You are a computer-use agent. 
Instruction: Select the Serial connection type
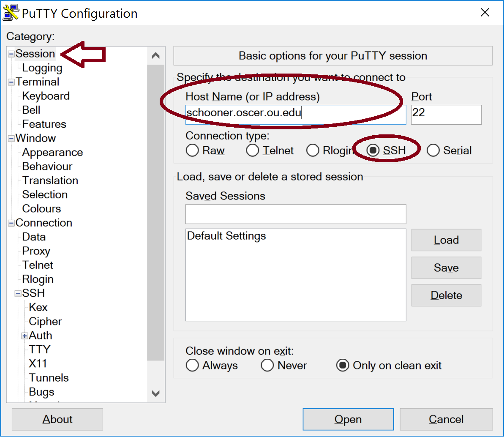433,150
